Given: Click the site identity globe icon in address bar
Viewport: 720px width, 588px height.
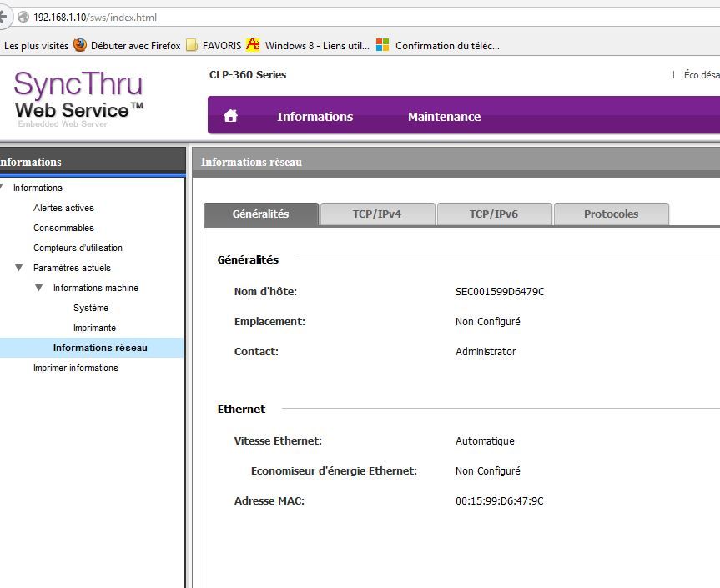Looking at the screenshot, I should 23,17.
